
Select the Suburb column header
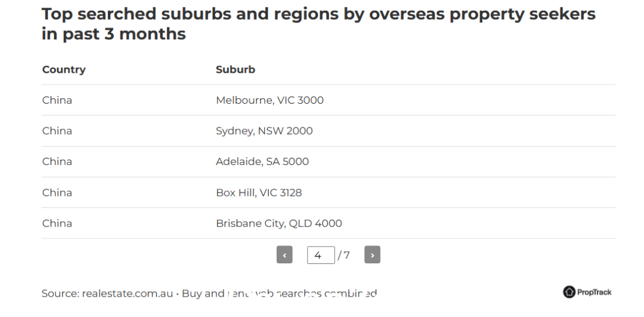tap(236, 69)
